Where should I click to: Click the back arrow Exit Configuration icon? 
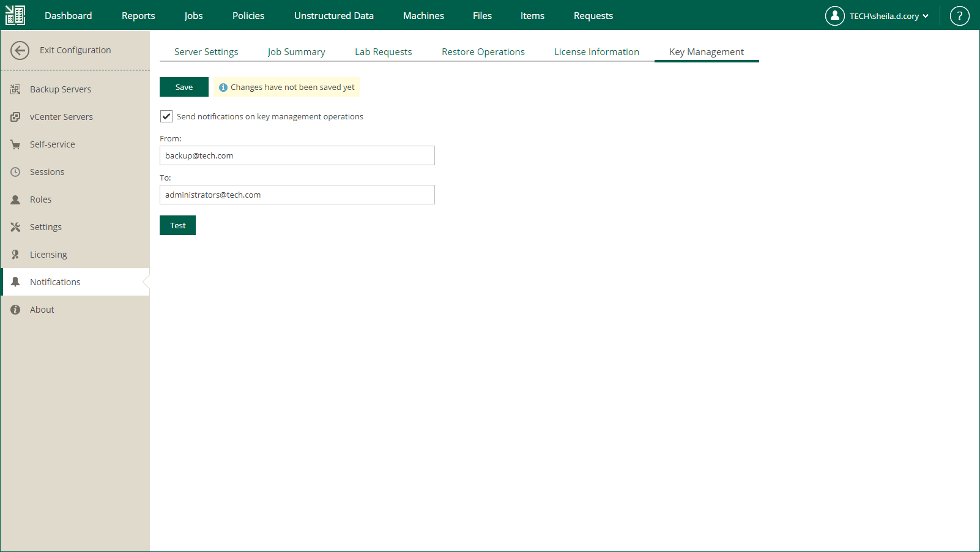[20, 50]
